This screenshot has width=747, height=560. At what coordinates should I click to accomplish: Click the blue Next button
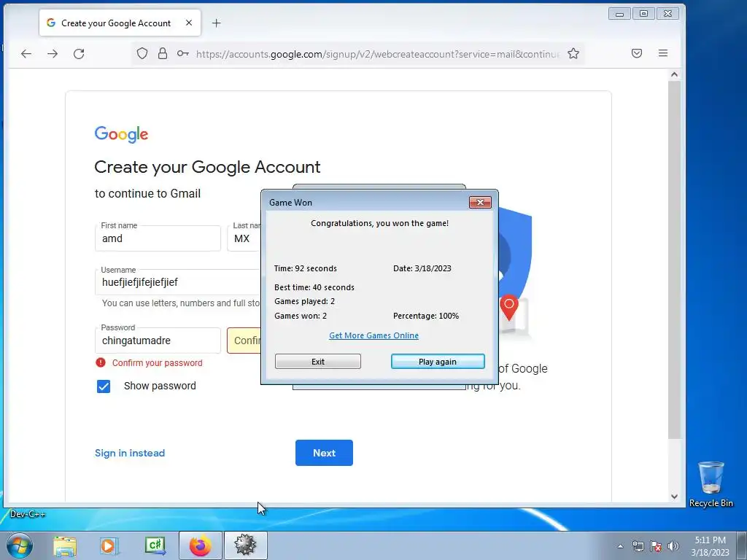(x=324, y=453)
